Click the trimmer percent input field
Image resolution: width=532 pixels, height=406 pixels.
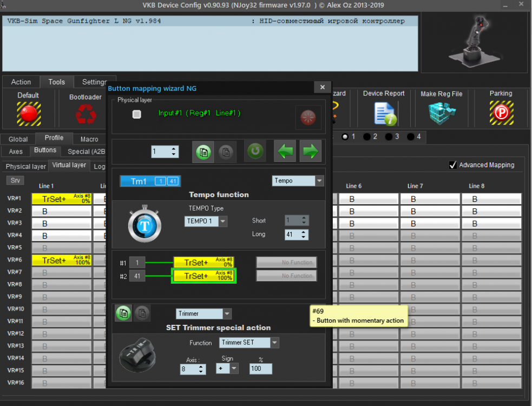260,369
